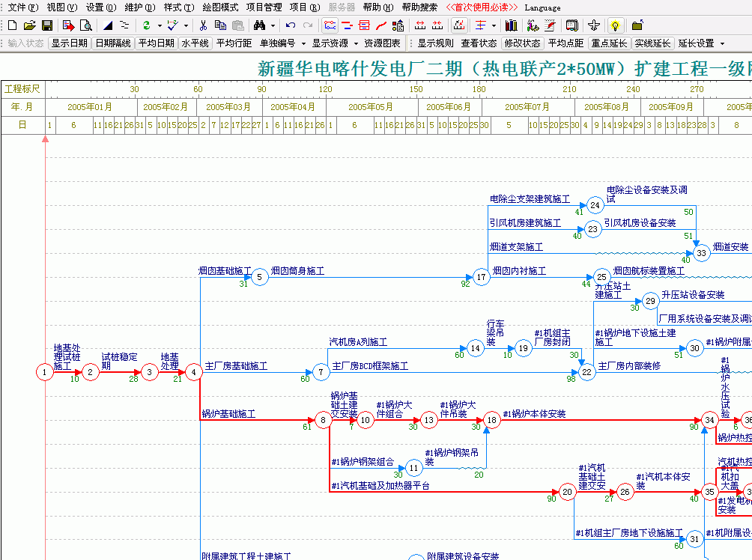Click the <<首次使用必读>> link
This screenshot has height=560, width=752.
coord(482,7)
